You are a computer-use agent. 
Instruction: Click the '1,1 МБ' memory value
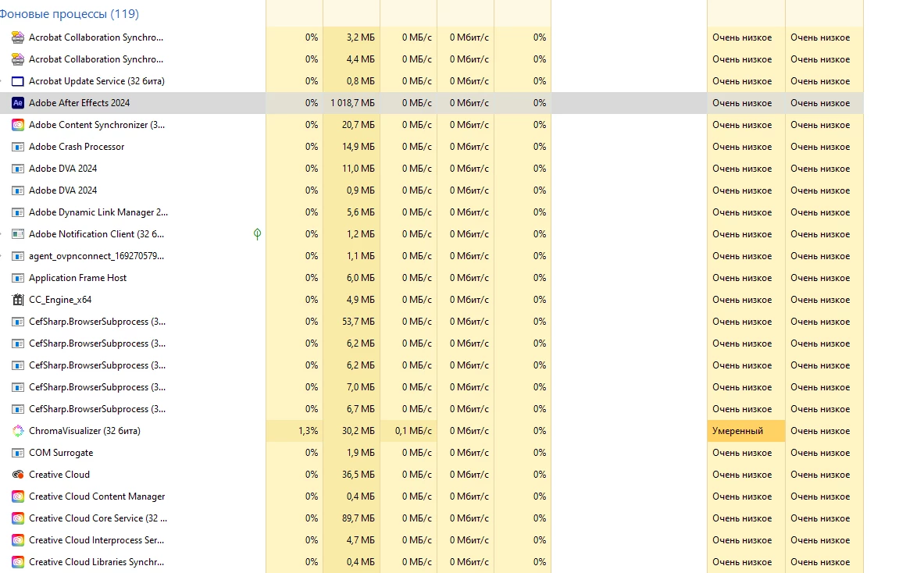pyautogui.click(x=361, y=256)
